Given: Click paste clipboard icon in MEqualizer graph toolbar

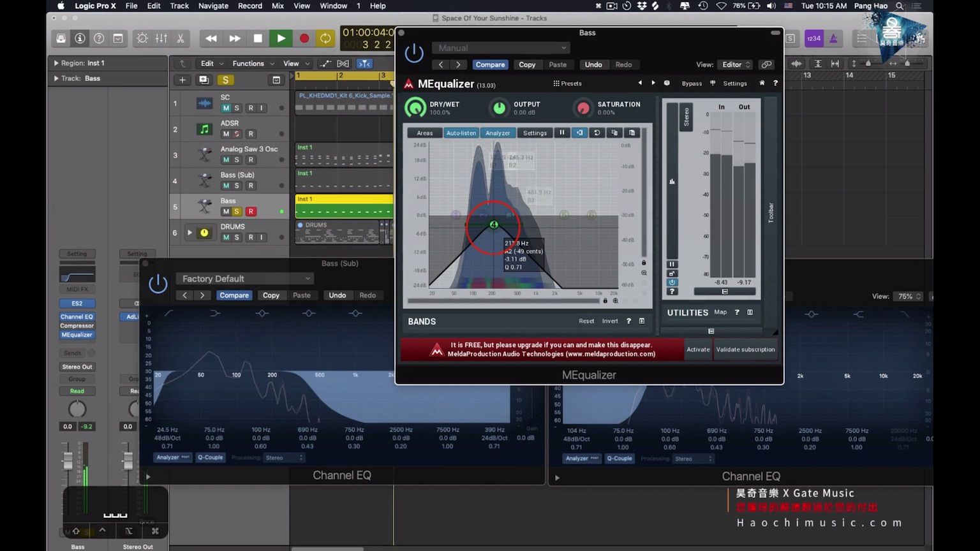Looking at the screenshot, I should pos(632,133).
